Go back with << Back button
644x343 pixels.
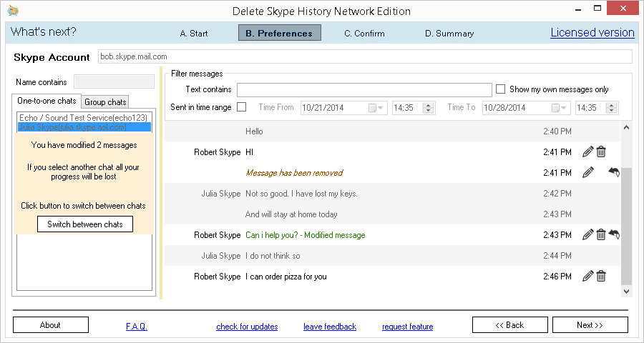(509, 325)
